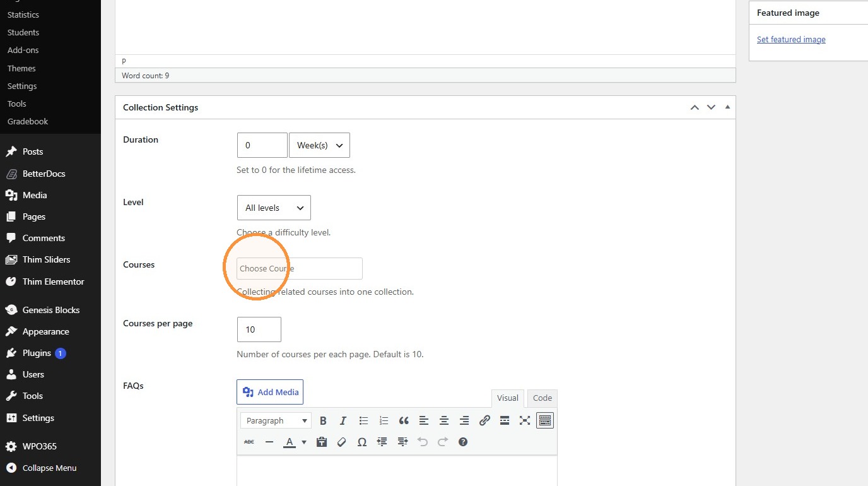Open the All levels dropdown
868x486 pixels.
tap(274, 208)
